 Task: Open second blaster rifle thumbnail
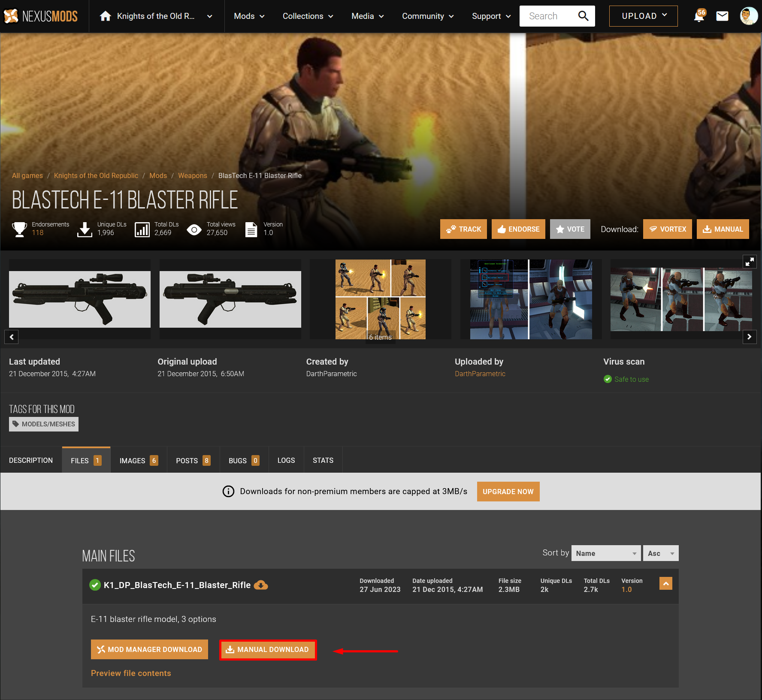(230, 299)
